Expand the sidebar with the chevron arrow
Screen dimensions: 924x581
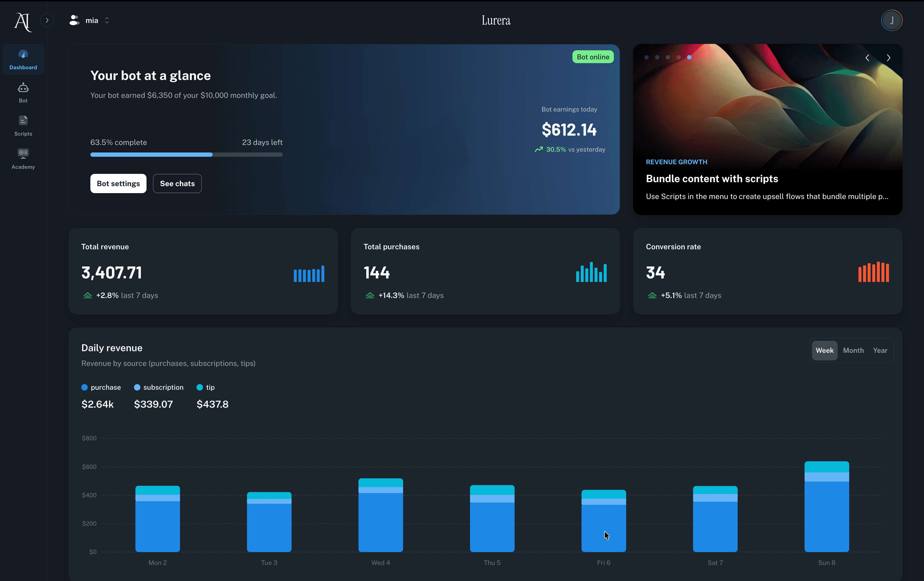(x=47, y=20)
